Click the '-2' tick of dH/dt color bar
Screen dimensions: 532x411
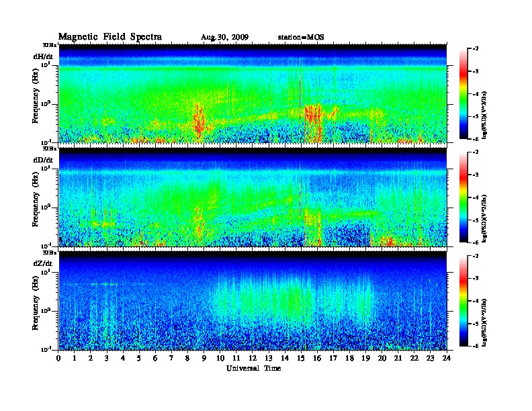click(x=476, y=49)
